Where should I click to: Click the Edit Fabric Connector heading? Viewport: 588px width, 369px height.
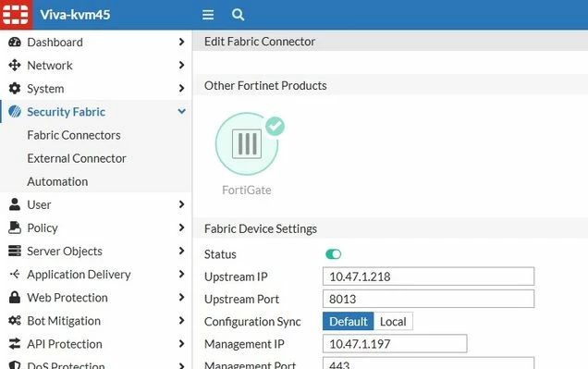260,42
